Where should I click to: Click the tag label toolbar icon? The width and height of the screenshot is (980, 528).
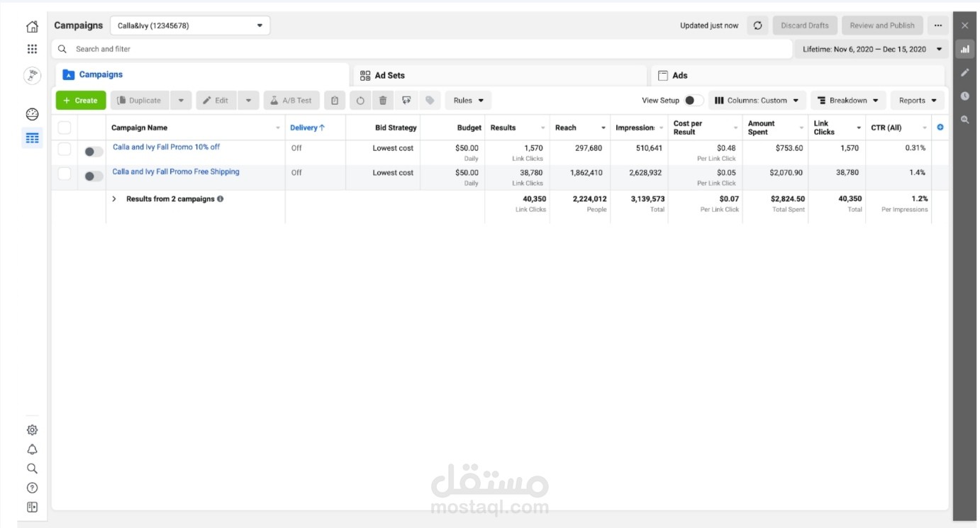click(x=430, y=101)
